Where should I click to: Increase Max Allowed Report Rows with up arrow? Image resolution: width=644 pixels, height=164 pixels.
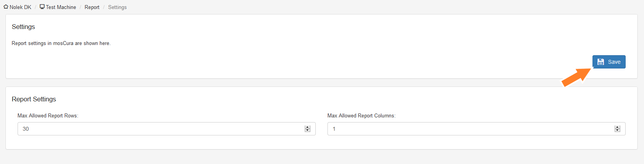point(308,127)
